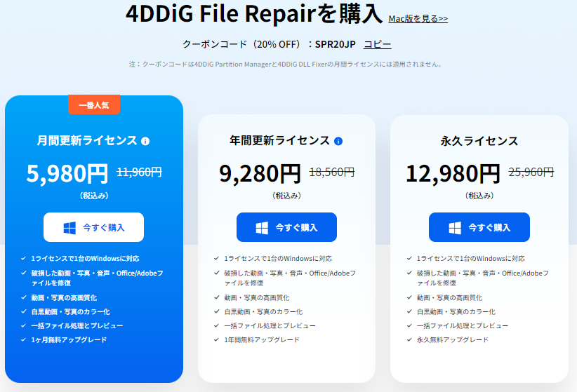577x392 pixels.
Task: Click the 12,980円 lifetime price
Action: pyautogui.click(x=453, y=174)
